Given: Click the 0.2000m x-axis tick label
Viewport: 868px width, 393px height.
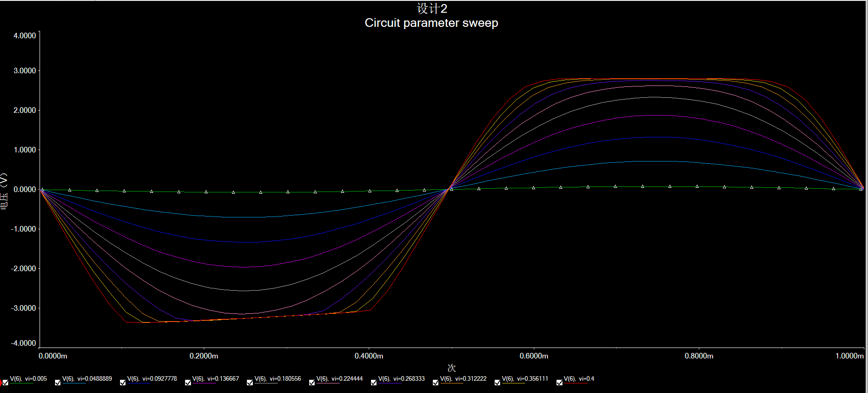Looking at the screenshot, I should (x=204, y=356).
